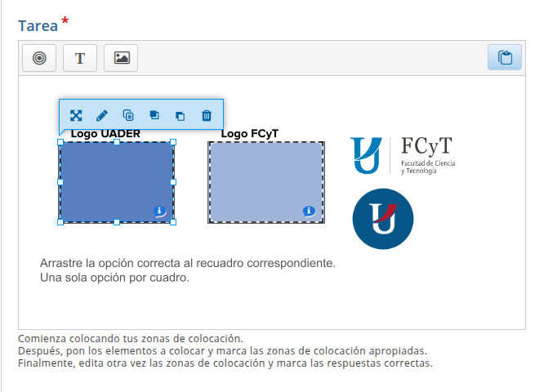Select the Logo UADER drop zone

click(x=117, y=182)
